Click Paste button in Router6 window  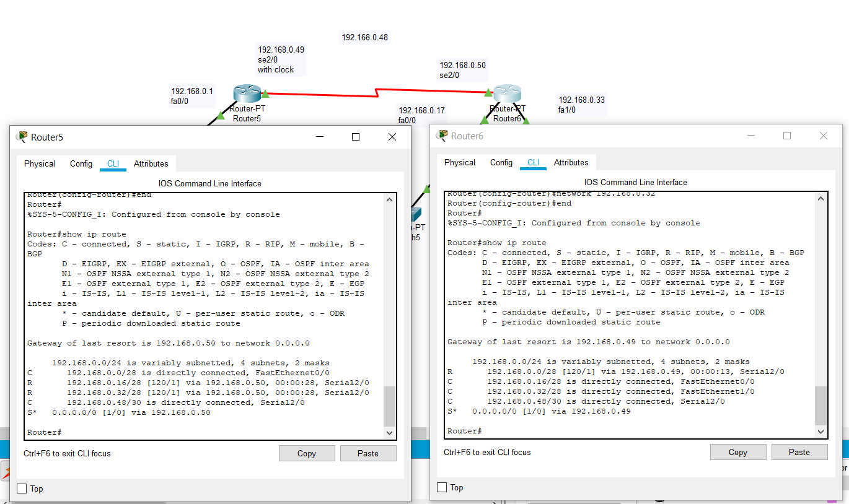point(799,452)
